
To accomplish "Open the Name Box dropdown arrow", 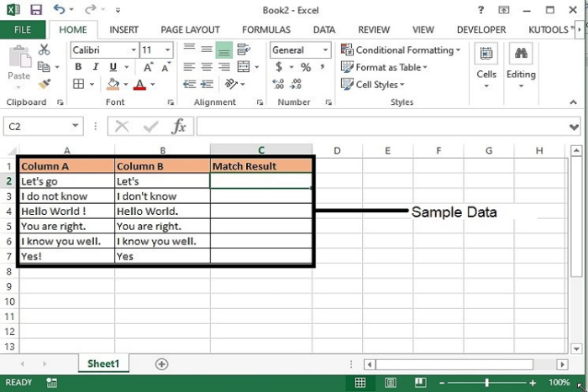I will (x=75, y=126).
